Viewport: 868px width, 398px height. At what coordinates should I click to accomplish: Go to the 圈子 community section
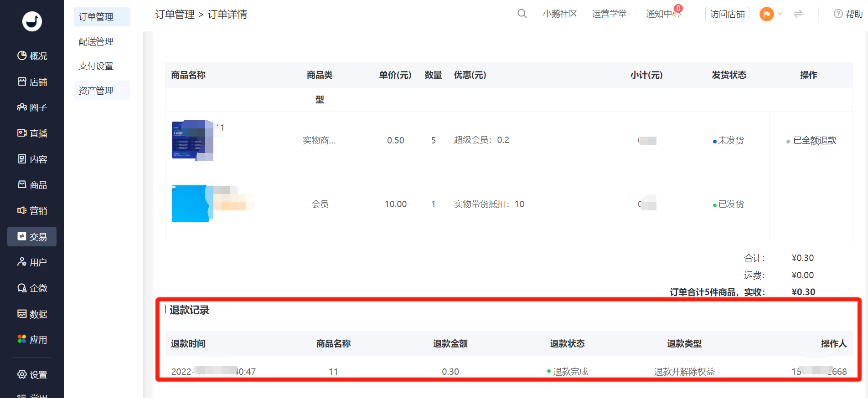[x=32, y=107]
